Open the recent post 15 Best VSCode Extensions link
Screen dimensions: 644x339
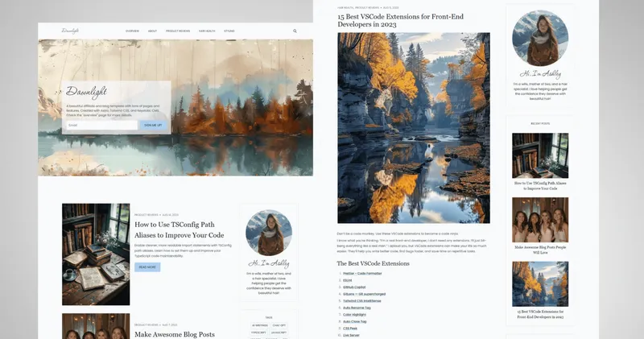coord(540,314)
